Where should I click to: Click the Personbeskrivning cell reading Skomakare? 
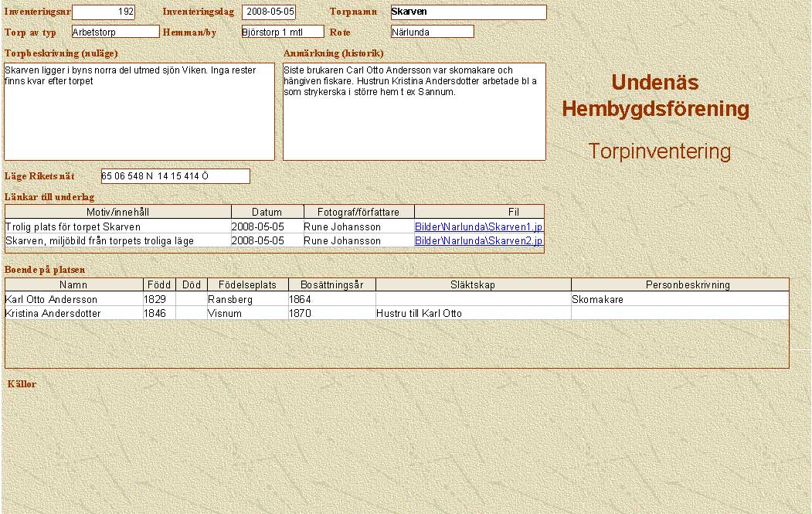point(680,300)
